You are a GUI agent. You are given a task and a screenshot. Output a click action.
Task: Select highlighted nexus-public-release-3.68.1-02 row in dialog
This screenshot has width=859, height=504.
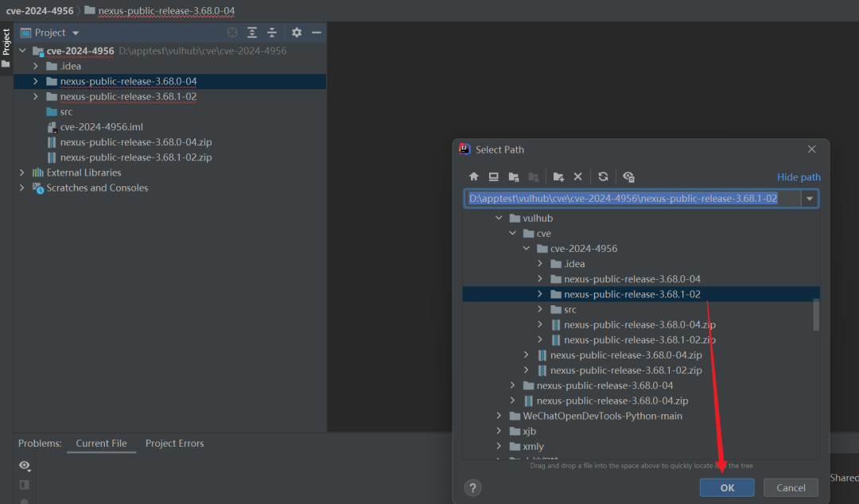click(x=641, y=294)
